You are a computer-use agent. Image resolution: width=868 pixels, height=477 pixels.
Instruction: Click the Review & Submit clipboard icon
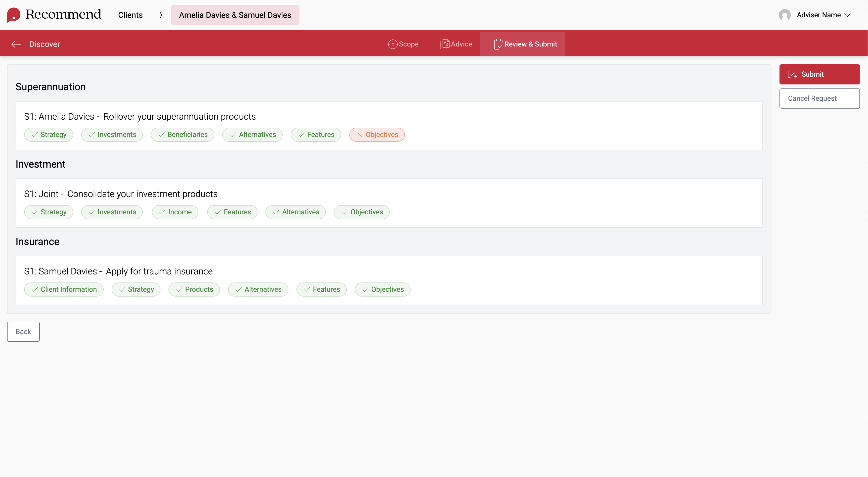[498, 44]
